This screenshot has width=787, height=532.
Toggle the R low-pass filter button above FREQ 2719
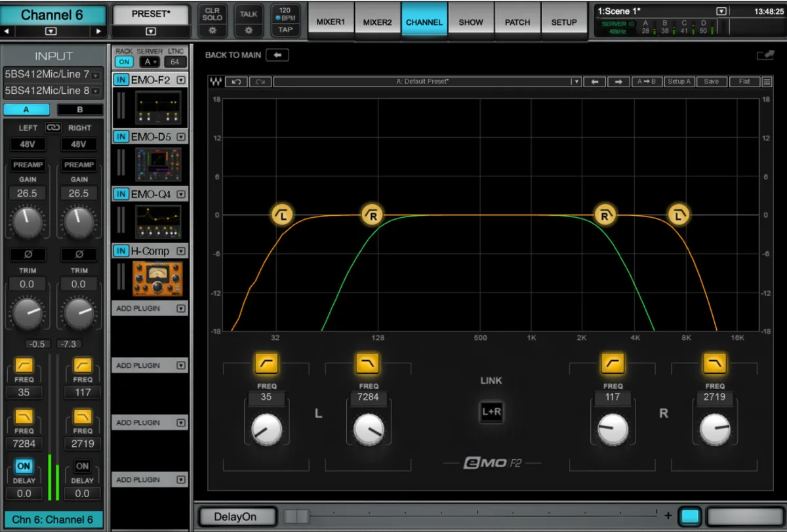(715, 363)
